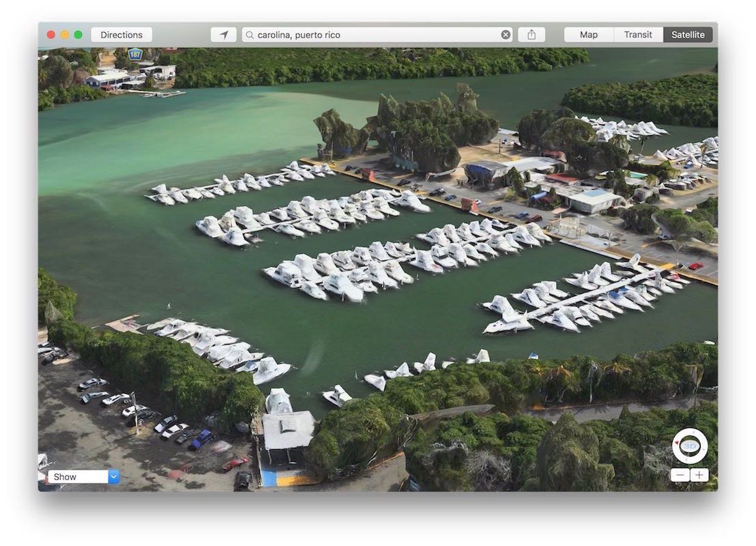The image size is (756, 546).
Task: Click the white boathouse roof at the bottom
Action: [x=289, y=428]
